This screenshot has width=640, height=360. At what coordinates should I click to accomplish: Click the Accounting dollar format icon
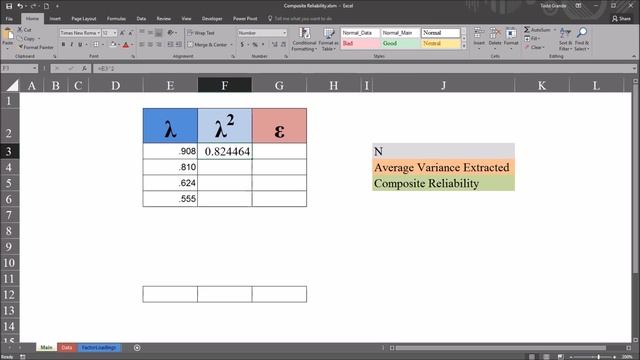(242, 44)
